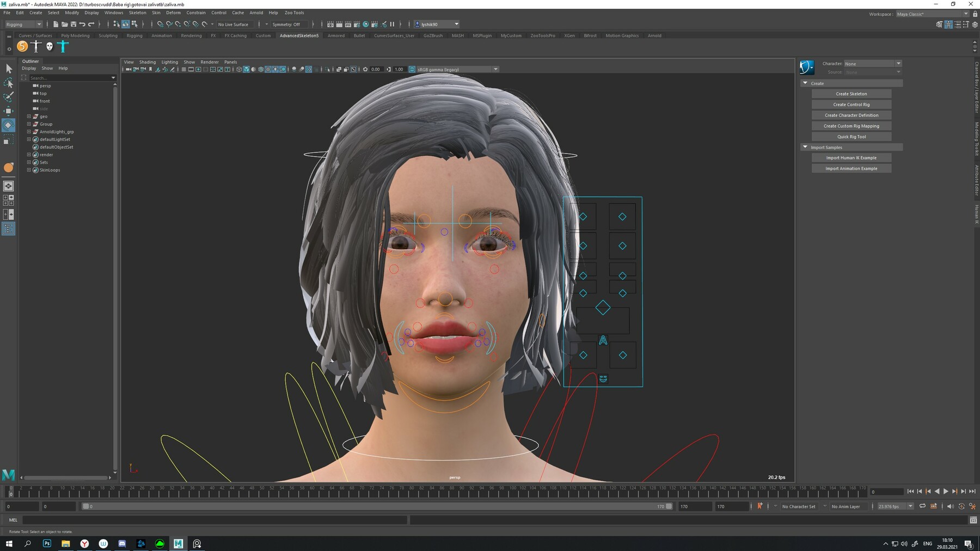The height and width of the screenshot is (551, 980).
Task: Click Import Human IK Example button
Action: [851, 157]
